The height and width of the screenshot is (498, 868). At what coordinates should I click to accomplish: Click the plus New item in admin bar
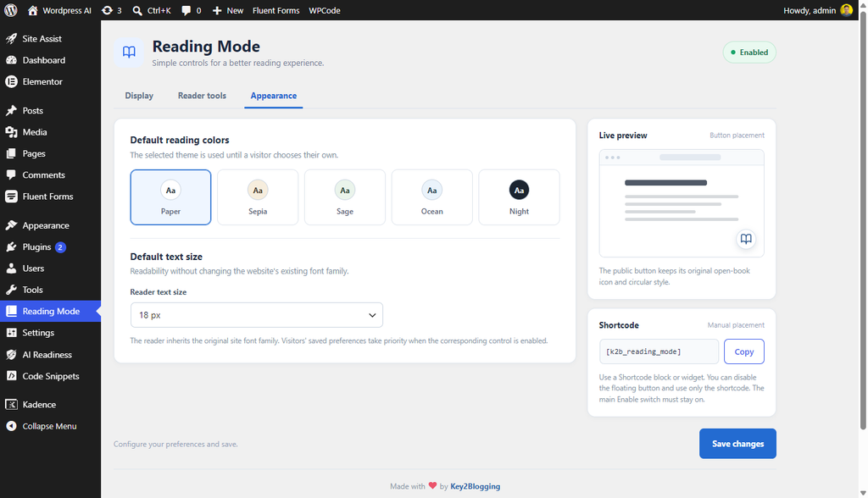(x=227, y=10)
